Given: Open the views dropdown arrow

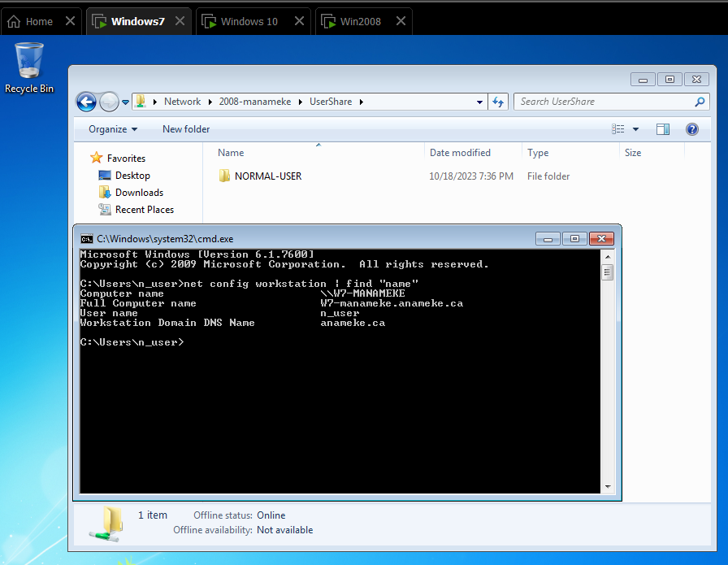Looking at the screenshot, I should coord(635,128).
